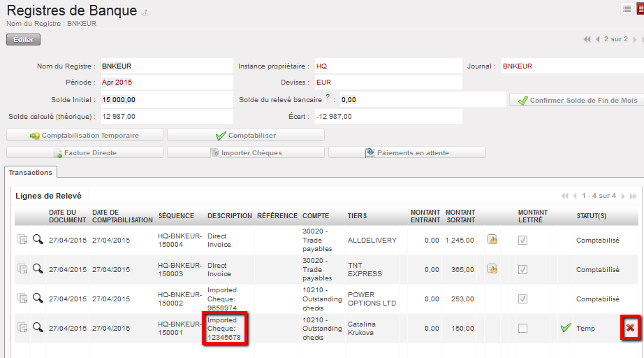Toggle the Montant Lettré checkbox for POWER OPTIONS LTD
The height and width of the screenshot is (358, 644).
tap(522, 299)
